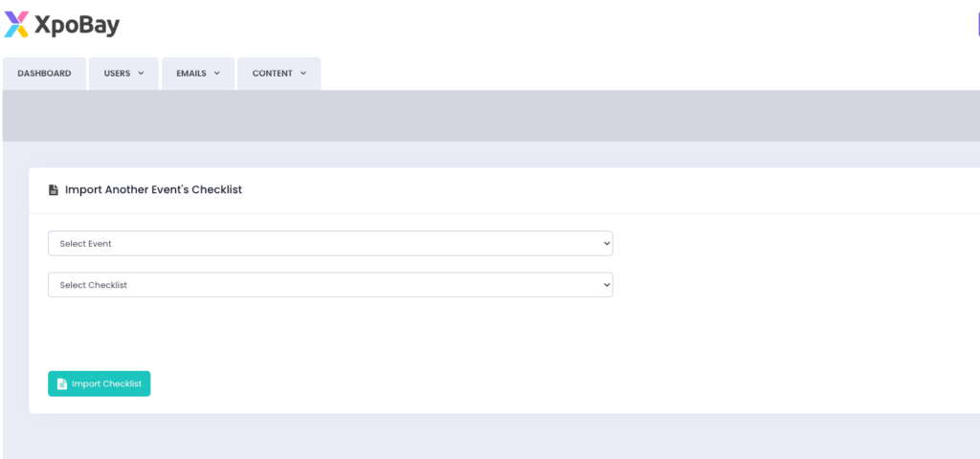Screen dimensions: 980x459
Task: Open the Emails menu
Action: coord(191,74)
